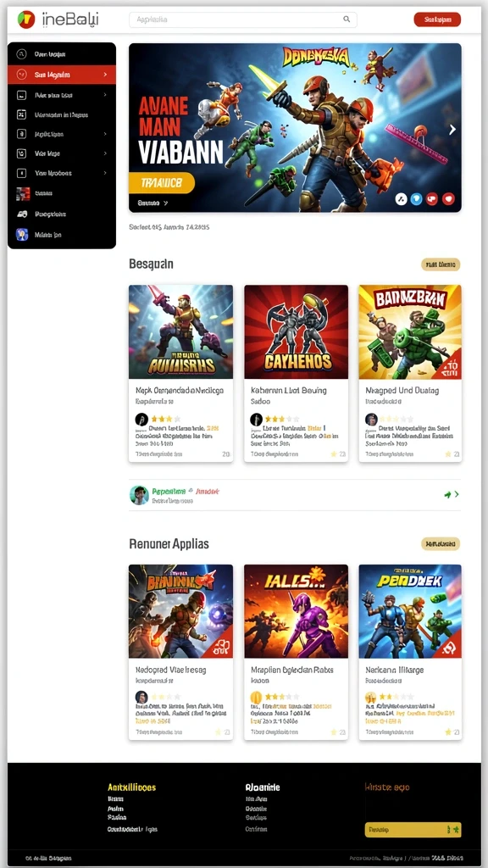Click the 'Besquain' section heading
488x868 pixels.
(151, 264)
